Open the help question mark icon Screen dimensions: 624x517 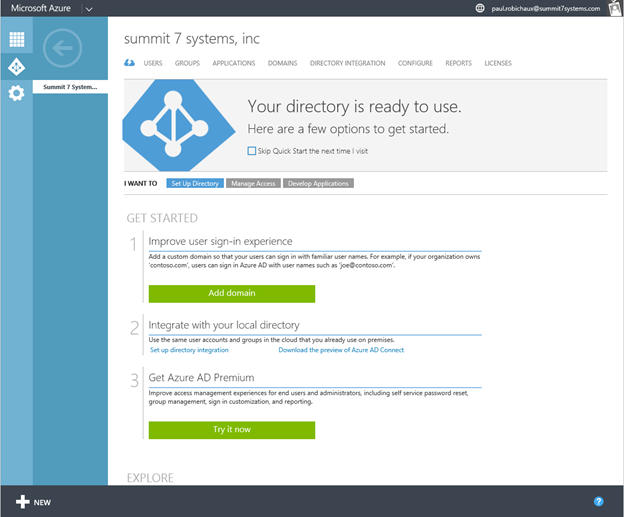pyautogui.click(x=599, y=501)
